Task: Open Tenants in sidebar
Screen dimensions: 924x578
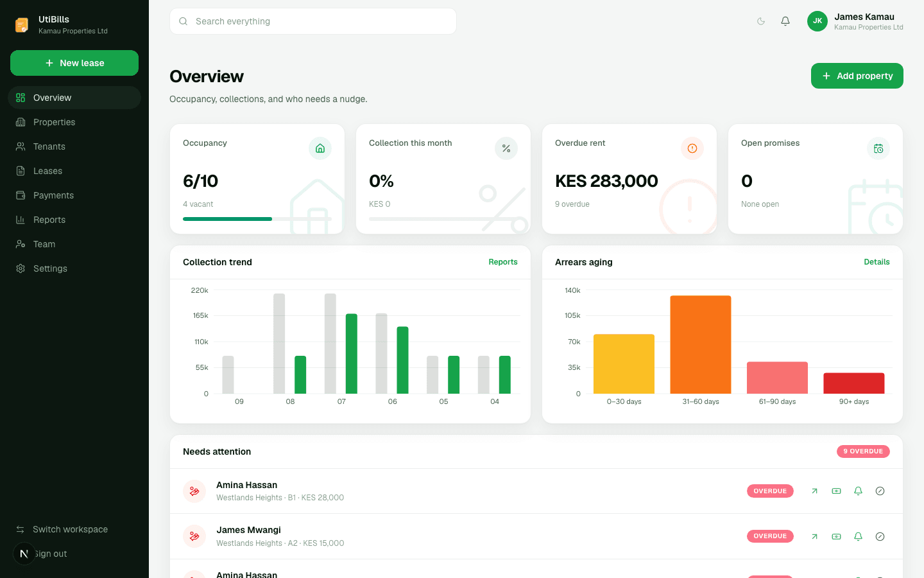Action: (74, 146)
